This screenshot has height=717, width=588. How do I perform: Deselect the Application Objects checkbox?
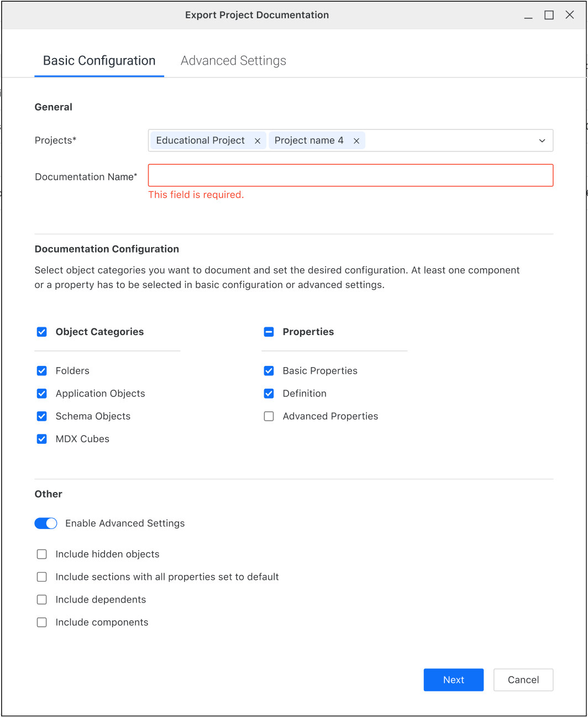tap(42, 394)
